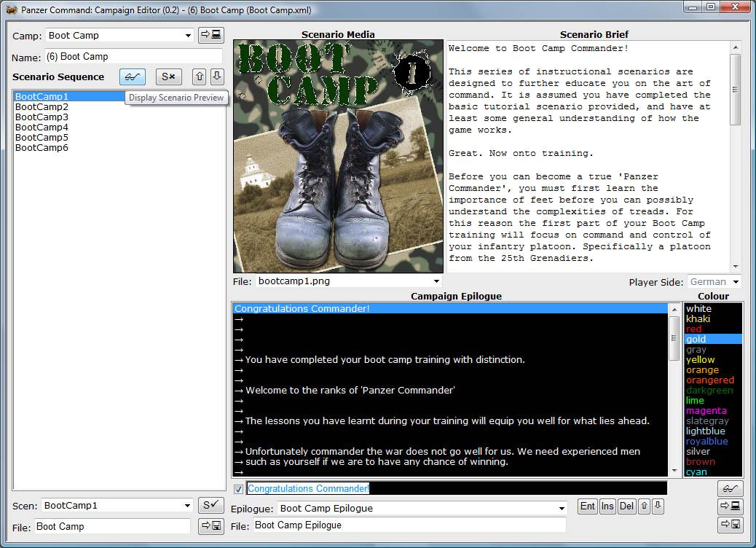756x548 pixels.
Task: Click the Del button
Action: [x=627, y=506]
